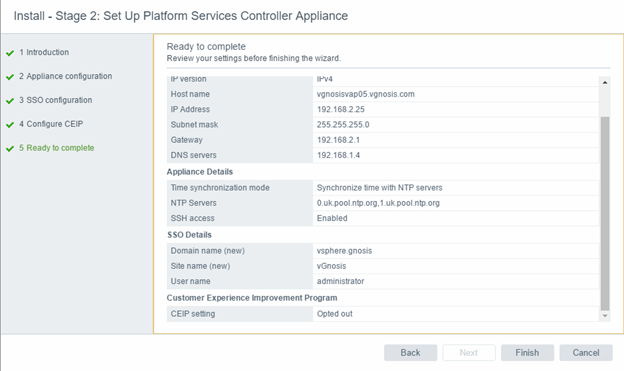Click the Appliance Details section heading
The width and height of the screenshot is (624, 371).
200,172
